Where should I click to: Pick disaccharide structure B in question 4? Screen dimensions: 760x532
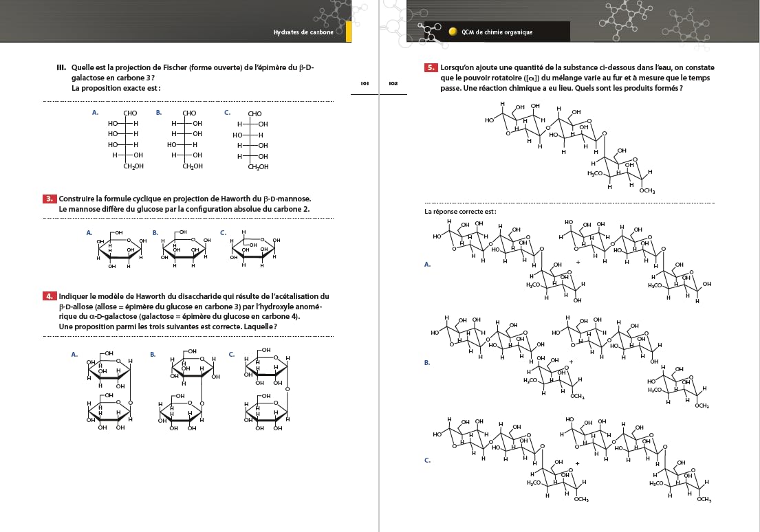pyautogui.click(x=188, y=390)
